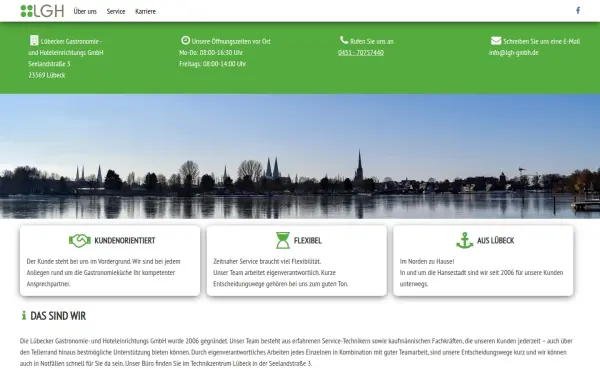Click the DAS SIND WIR heading
600x375 pixels.
tap(58, 316)
